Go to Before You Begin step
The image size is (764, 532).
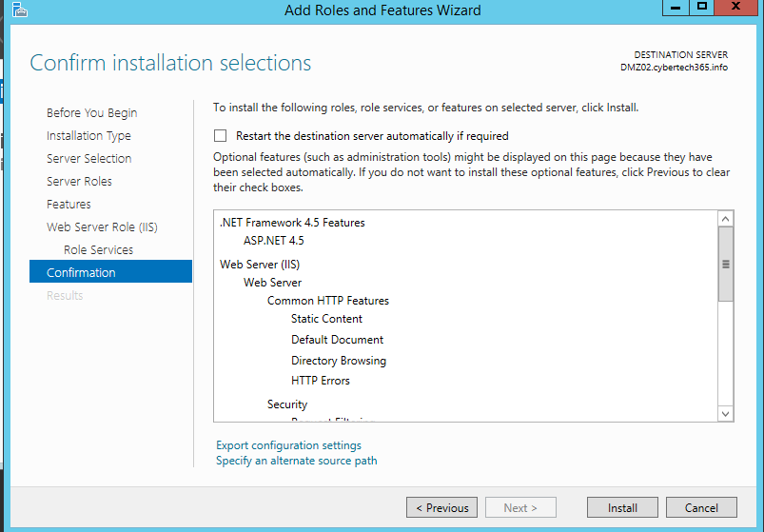pos(91,113)
